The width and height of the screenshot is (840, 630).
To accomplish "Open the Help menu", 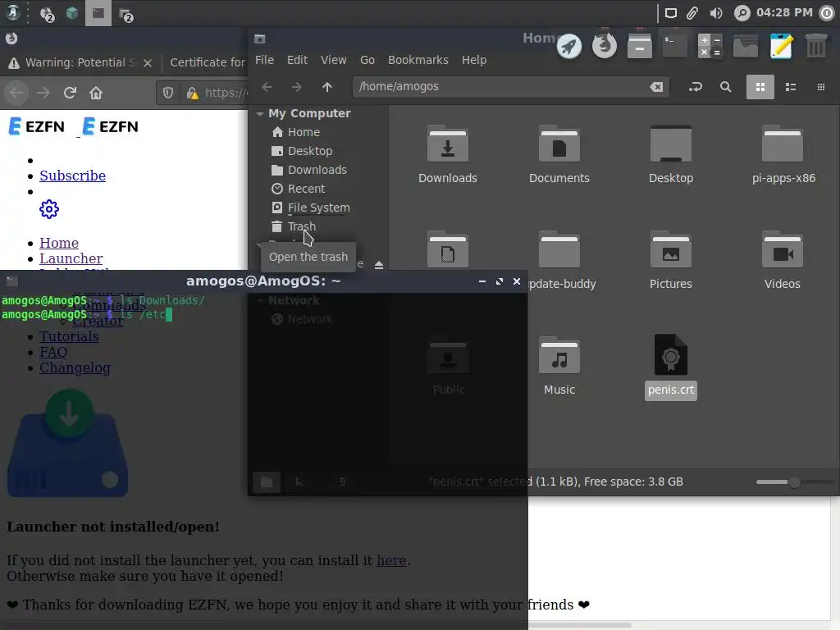I will pos(474,60).
